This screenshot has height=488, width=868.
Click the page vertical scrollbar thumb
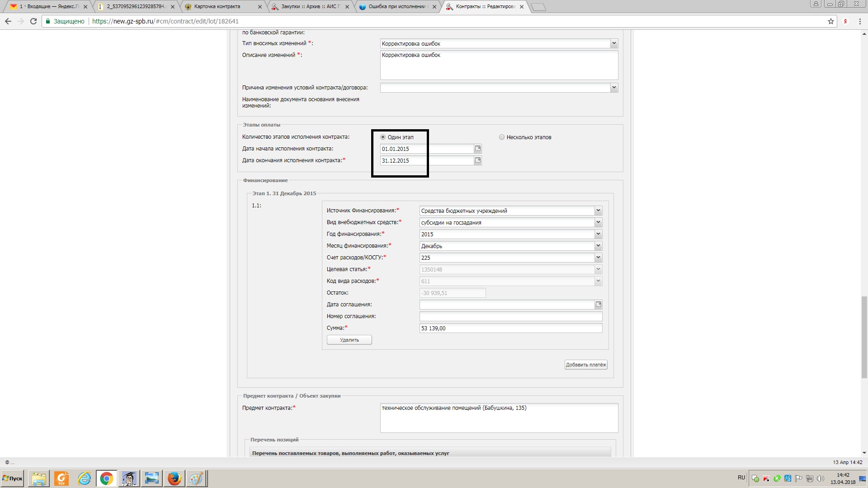coord(864,337)
